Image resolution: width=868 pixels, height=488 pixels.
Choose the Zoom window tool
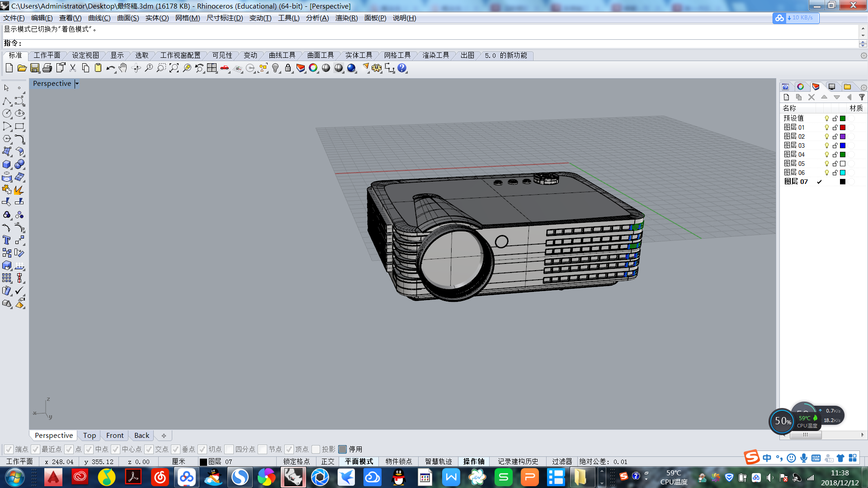pyautogui.click(x=161, y=68)
